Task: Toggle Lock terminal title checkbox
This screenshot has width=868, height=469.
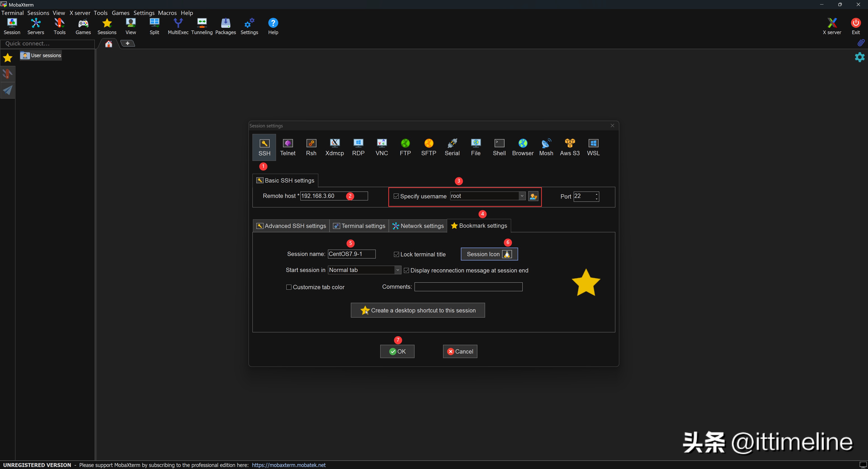Action: [397, 255]
